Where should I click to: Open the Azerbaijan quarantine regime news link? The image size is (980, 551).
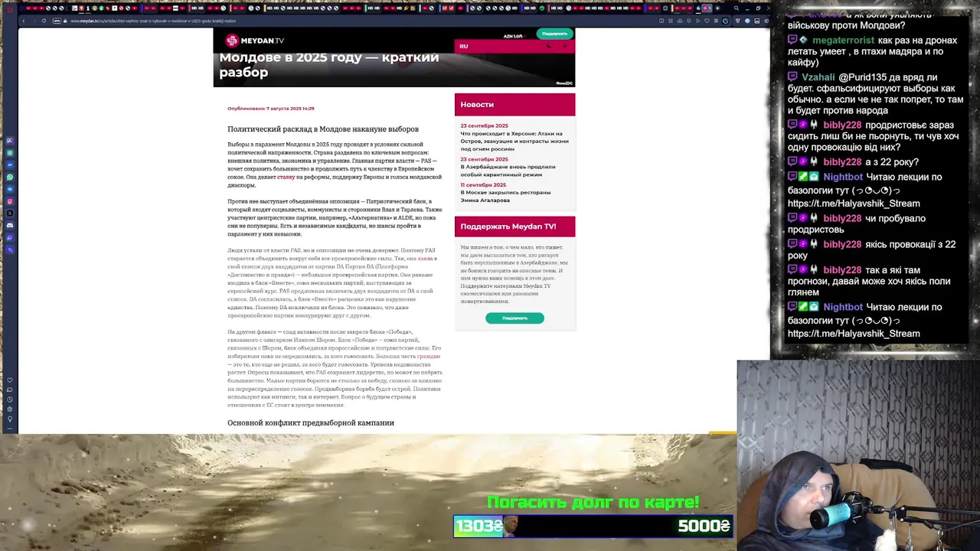click(508, 170)
